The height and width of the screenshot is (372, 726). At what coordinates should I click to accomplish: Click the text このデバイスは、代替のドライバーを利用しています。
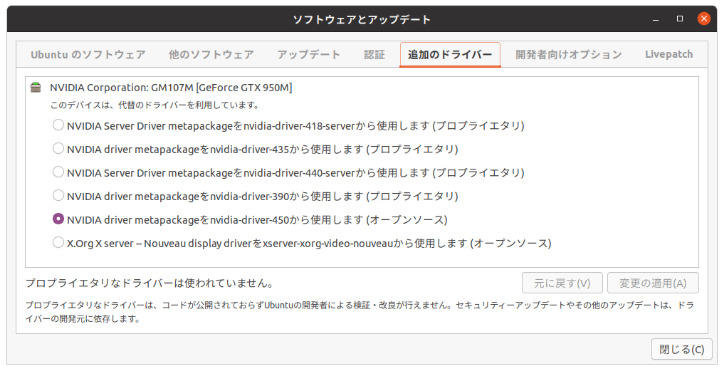pyautogui.click(x=155, y=105)
